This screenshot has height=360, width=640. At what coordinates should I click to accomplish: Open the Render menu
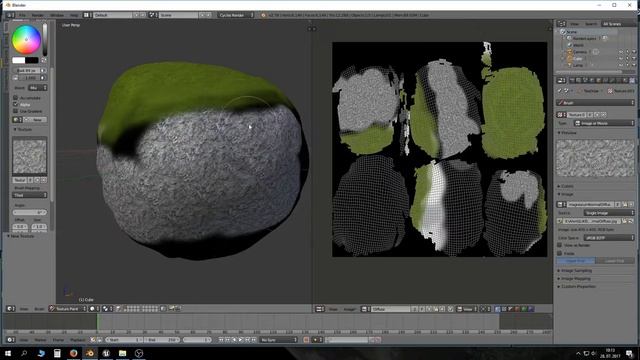coord(38,15)
